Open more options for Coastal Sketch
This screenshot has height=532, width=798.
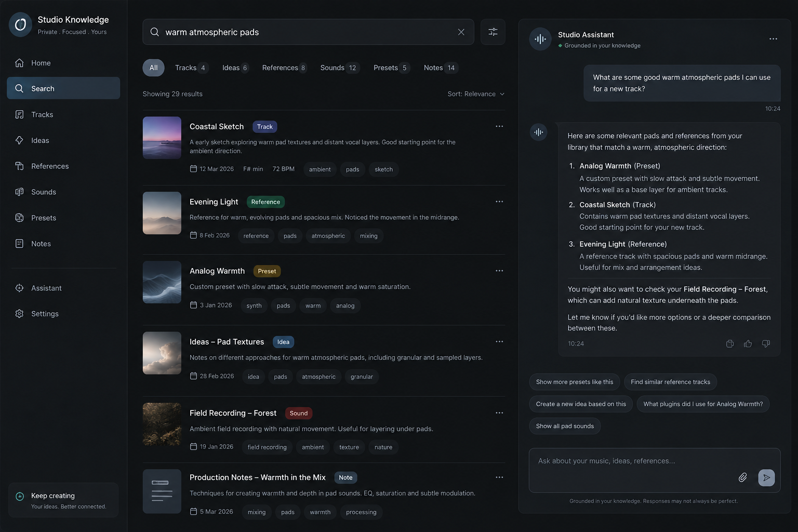click(499, 126)
